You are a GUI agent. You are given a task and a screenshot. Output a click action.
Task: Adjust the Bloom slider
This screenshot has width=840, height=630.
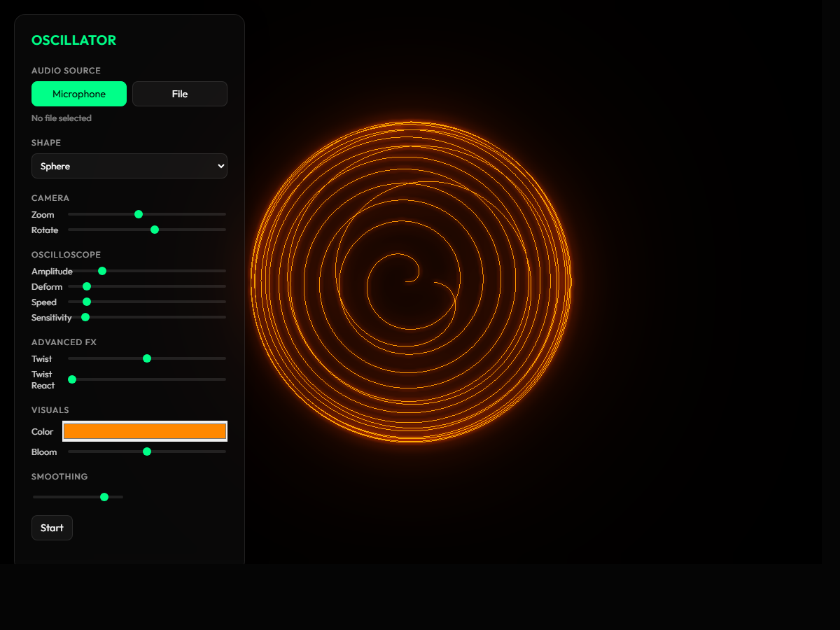(x=146, y=451)
